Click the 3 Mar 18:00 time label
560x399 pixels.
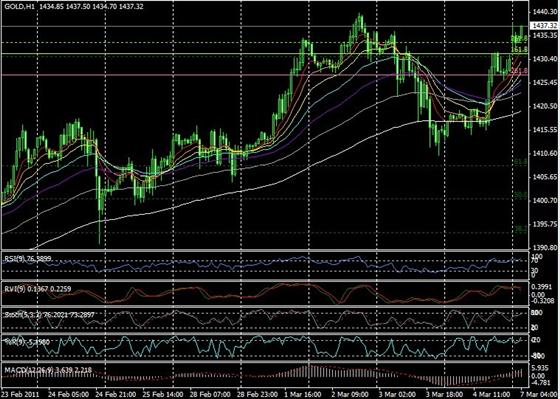pos(446,394)
